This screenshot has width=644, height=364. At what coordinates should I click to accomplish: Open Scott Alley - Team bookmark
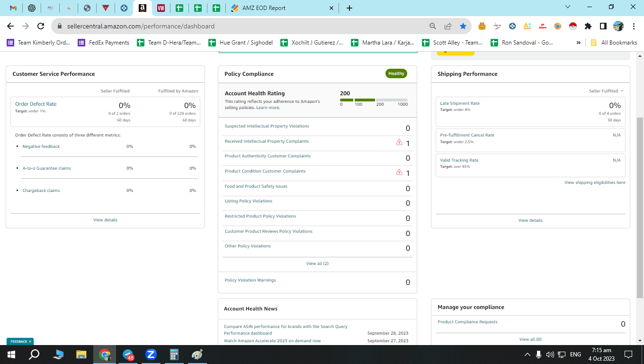coord(452,43)
